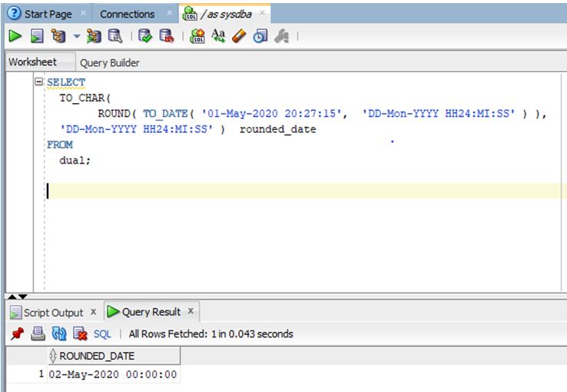Click the '01-May-2020 20:27:15' string literal

271,114
